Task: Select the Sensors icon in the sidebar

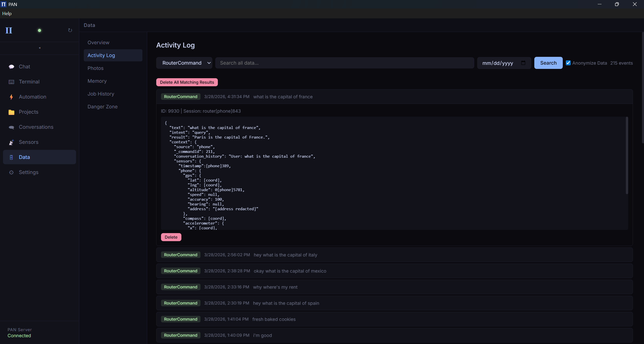Action: click(12, 142)
